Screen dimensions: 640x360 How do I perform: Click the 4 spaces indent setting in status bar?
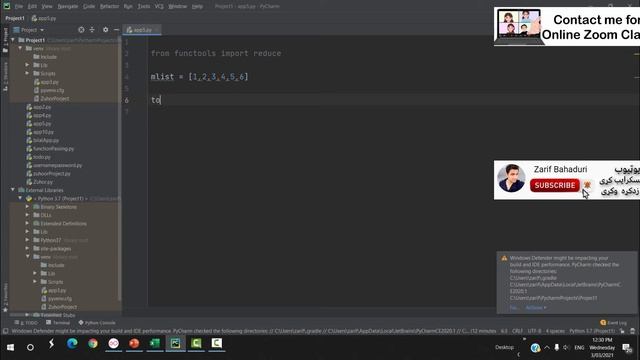[x=555, y=331]
